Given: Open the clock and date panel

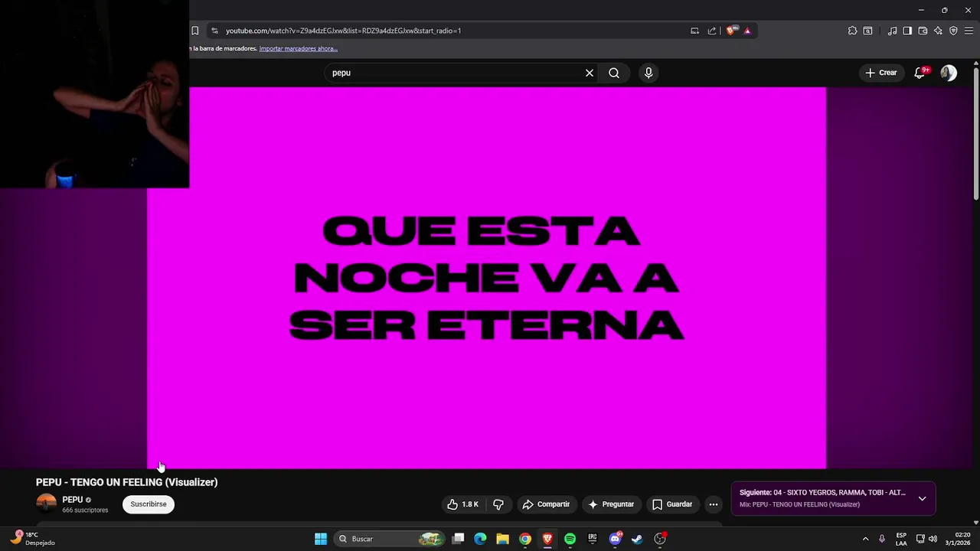Looking at the screenshot, I should coord(958,539).
